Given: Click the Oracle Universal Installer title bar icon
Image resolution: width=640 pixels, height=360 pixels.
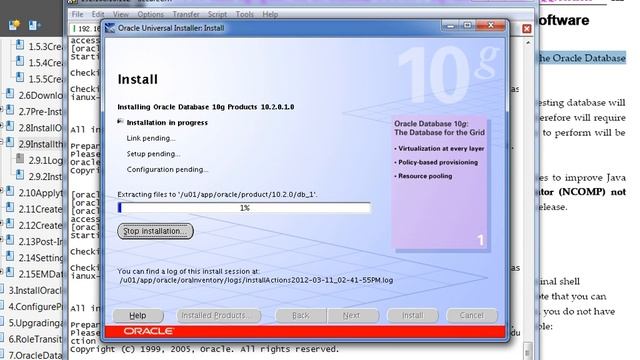Looking at the screenshot, I should (x=110, y=28).
